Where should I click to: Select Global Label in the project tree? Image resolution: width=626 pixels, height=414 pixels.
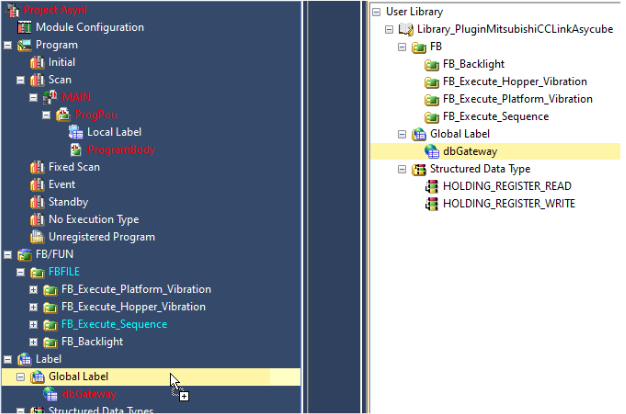78,376
